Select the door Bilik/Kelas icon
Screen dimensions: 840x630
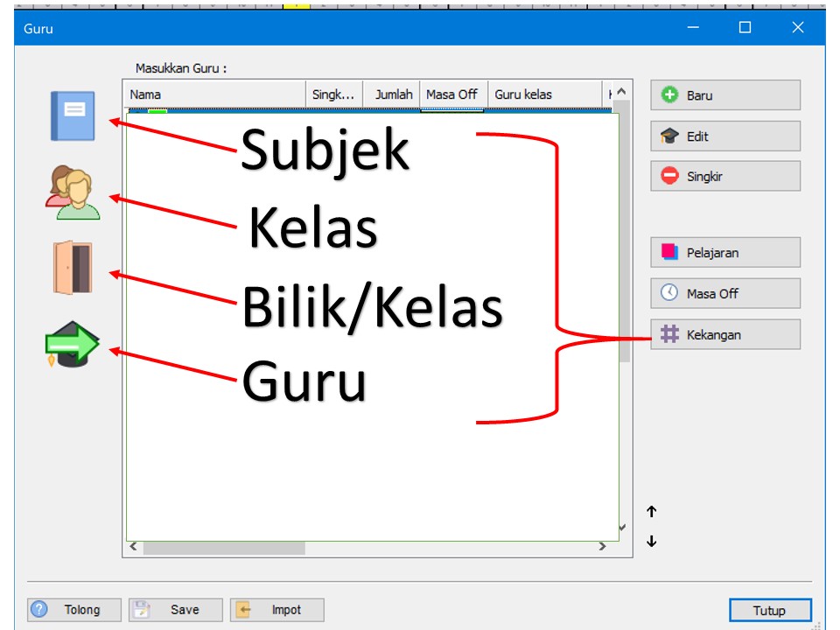(72, 269)
